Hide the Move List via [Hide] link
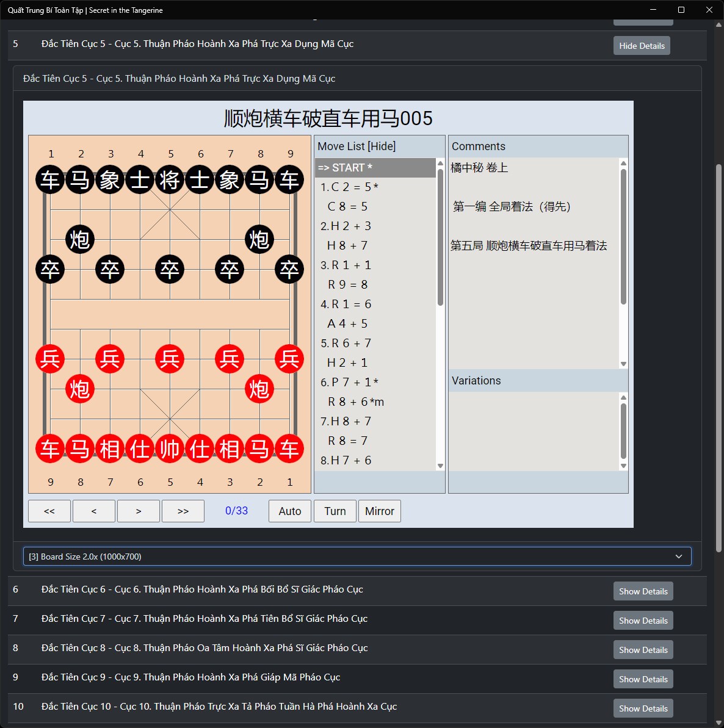The image size is (724, 728). coord(382,146)
